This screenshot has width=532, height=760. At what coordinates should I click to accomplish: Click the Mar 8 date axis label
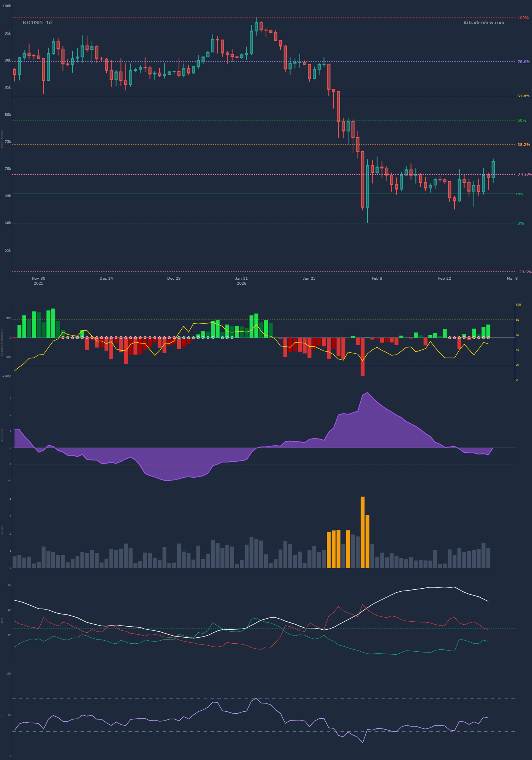[512, 279]
